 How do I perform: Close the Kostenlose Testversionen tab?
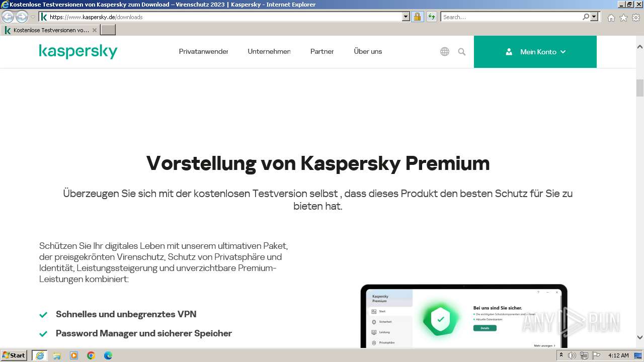[x=95, y=30]
